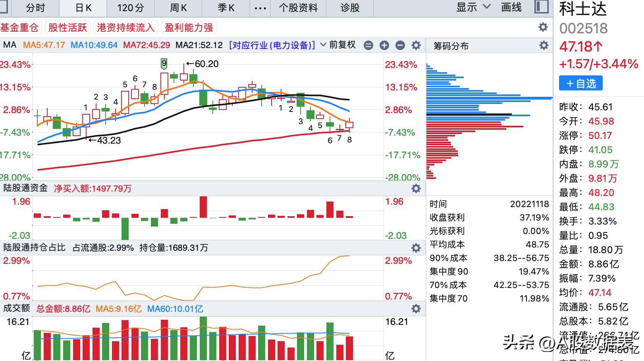Click the green 9 marker on the candlestick chart
This screenshot has width=644, height=361.
click(x=164, y=63)
